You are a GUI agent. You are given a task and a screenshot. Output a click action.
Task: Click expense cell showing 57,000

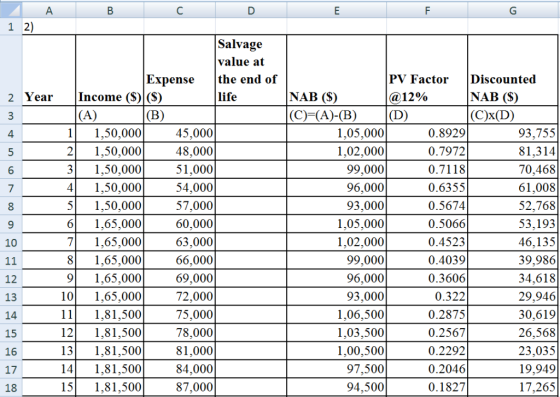coord(180,206)
